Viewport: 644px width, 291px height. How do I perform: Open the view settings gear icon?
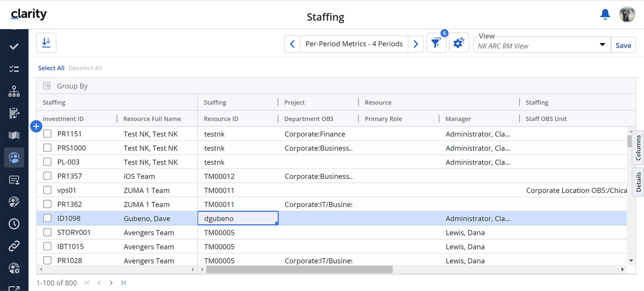tap(459, 43)
